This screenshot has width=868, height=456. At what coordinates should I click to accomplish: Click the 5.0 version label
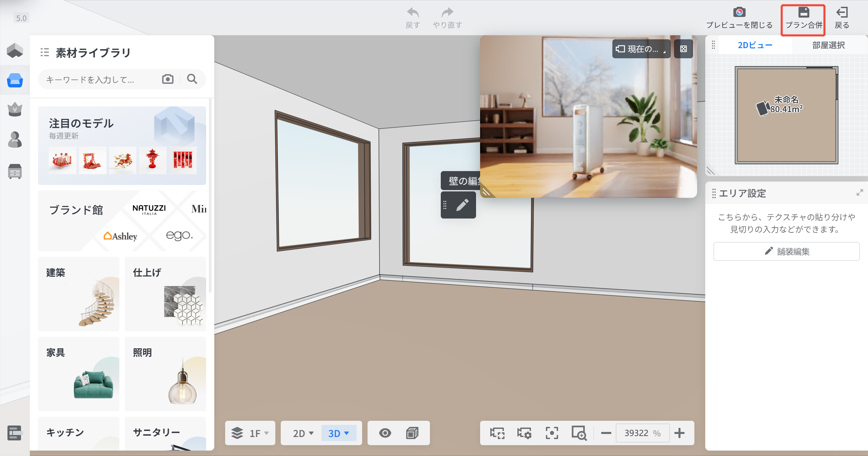21,18
